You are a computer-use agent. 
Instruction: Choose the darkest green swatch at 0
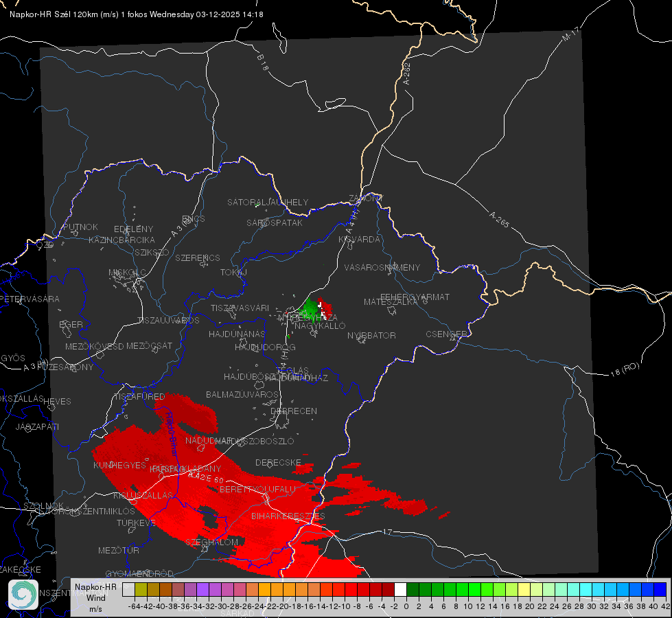pyautogui.click(x=413, y=589)
